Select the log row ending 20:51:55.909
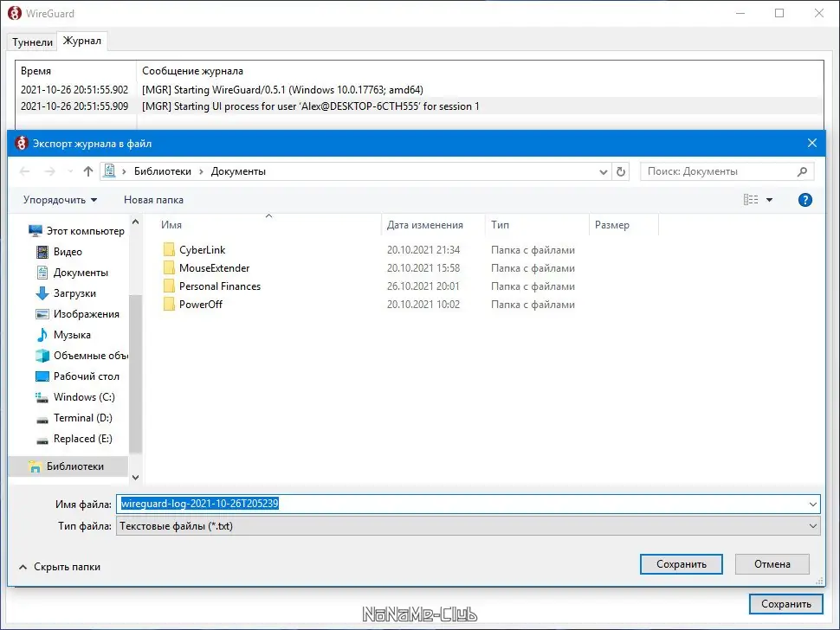This screenshot has height=630, width=840. [419, 106]
